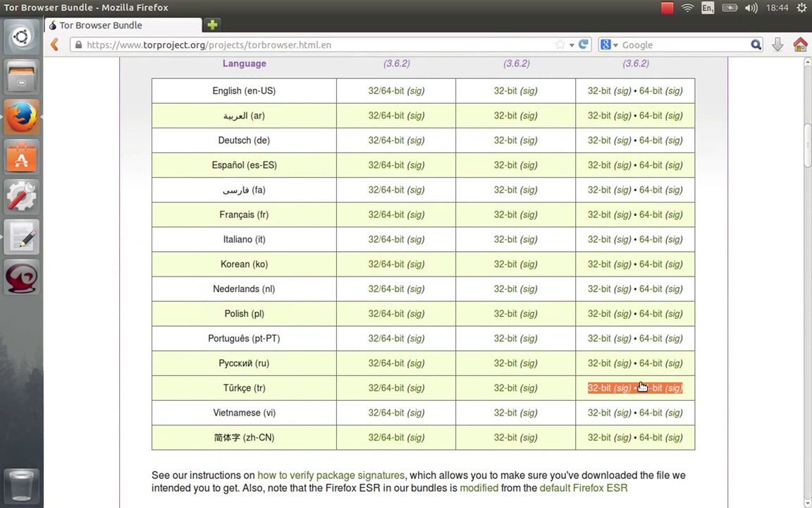Open the red swirl app in launcher

point(21,277)
